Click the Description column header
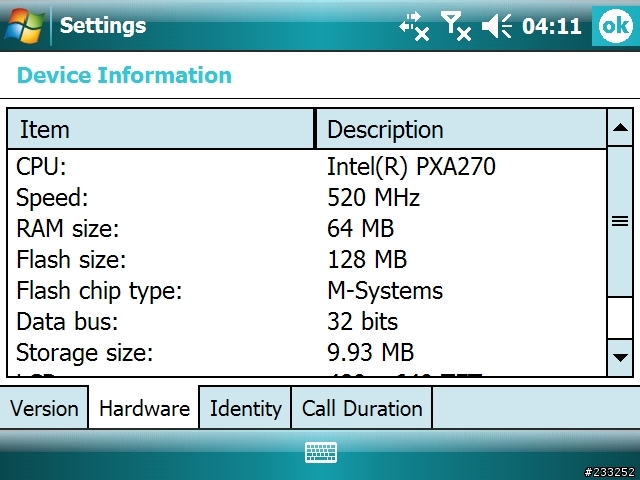 [x=461, y=129]
